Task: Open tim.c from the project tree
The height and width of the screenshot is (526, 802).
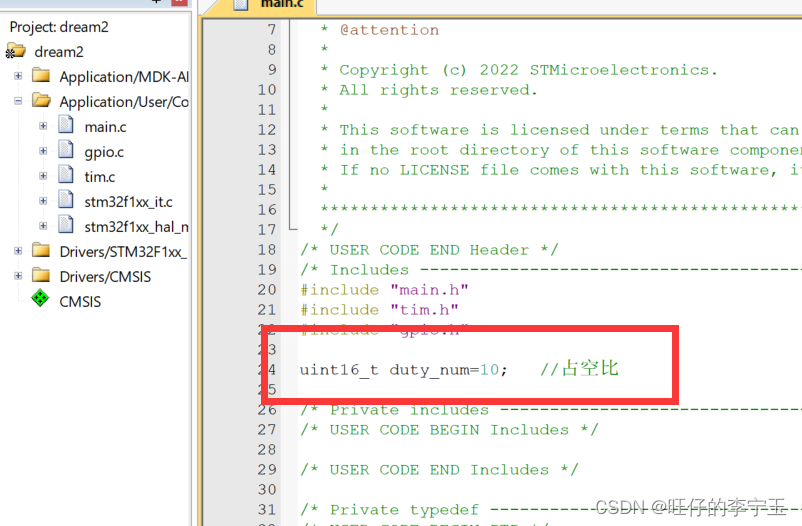Action: (x=100, y=177)
